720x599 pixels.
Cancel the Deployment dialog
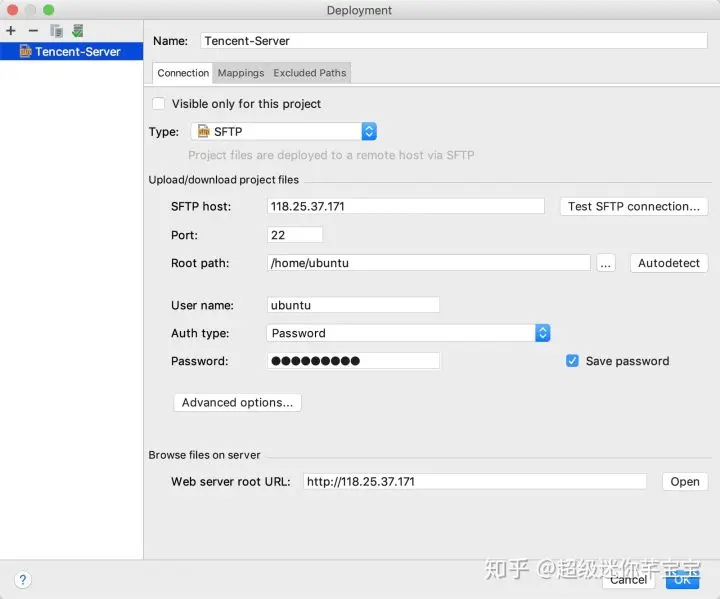pyautogui.click(x=628, y=580)
